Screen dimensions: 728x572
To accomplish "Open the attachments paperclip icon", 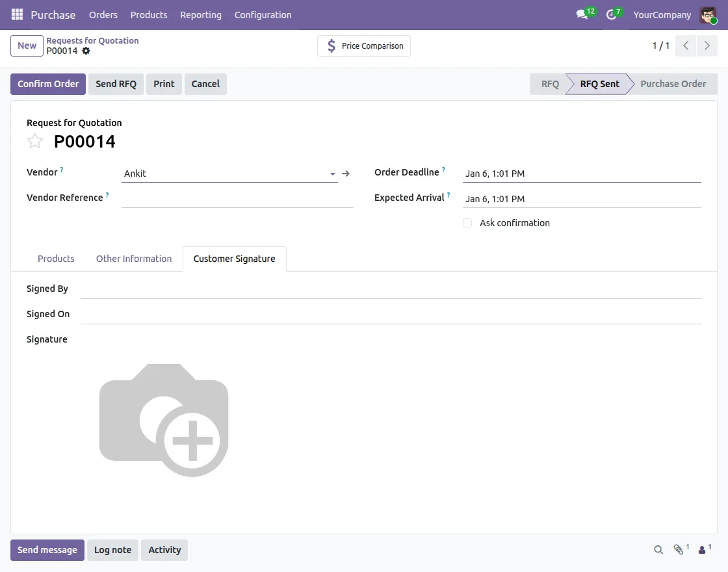I will [x=679, y=550].
